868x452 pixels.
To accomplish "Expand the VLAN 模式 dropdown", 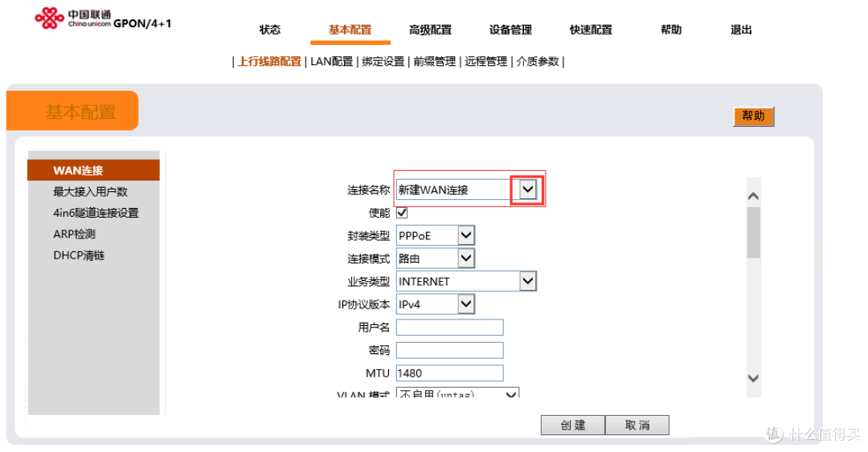I will 458,393.
